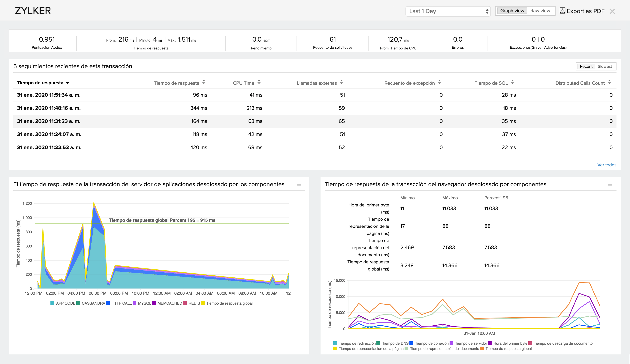
Task: Sort by Recuento de excepción arrows
Action: (x=439, y=82)
